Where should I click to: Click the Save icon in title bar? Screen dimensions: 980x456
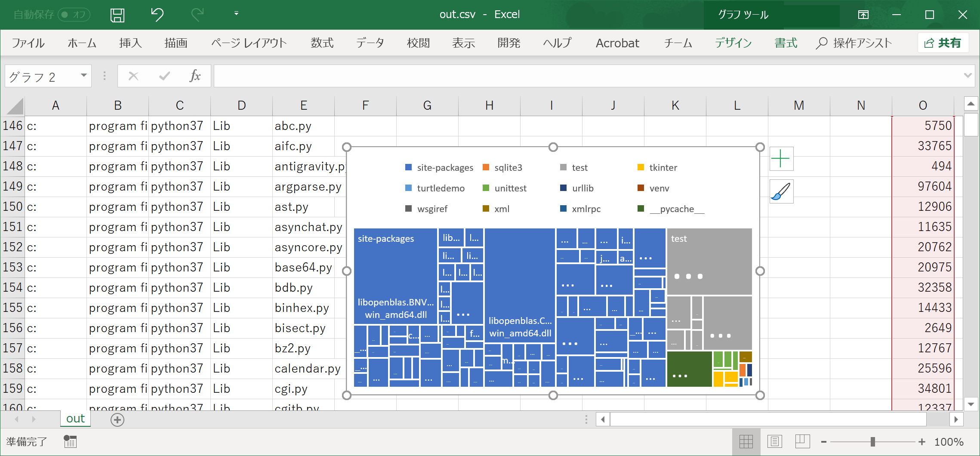click(x=117, y=15)
